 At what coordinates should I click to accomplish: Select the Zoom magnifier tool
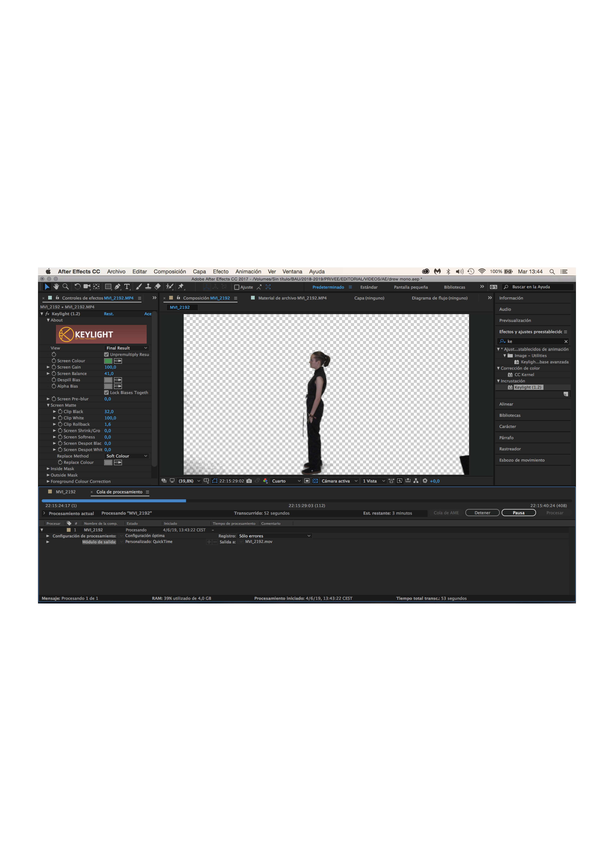(65, 287)
